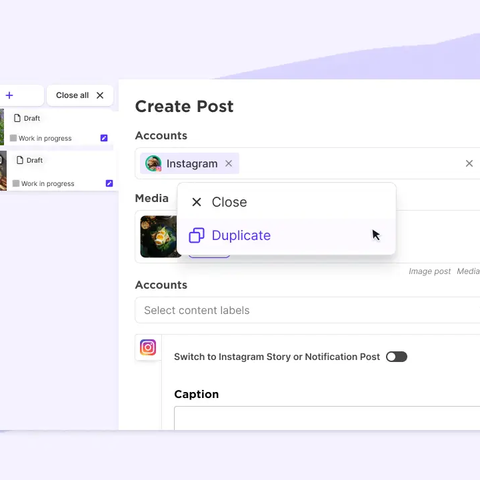Remove the Instagram account chip
The height and width of the screenshot is (480, 480).
pos(229,163)
